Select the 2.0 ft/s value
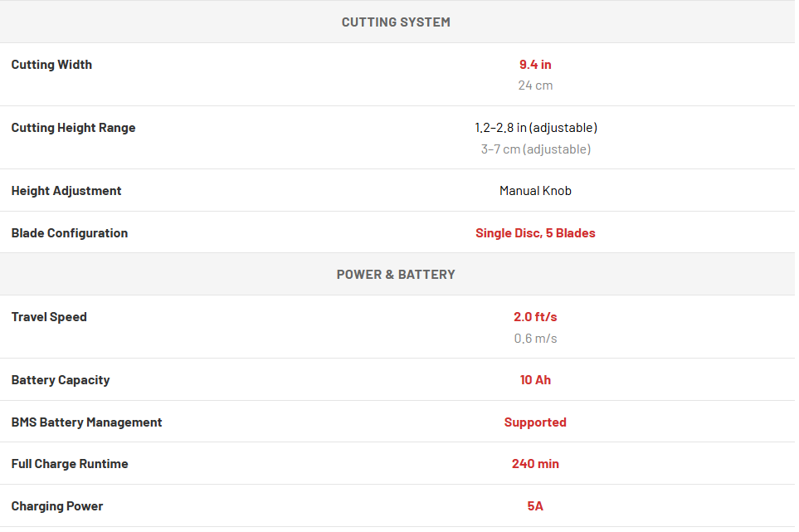This screenshot has height=532, width=799. (x=535, y=317)
